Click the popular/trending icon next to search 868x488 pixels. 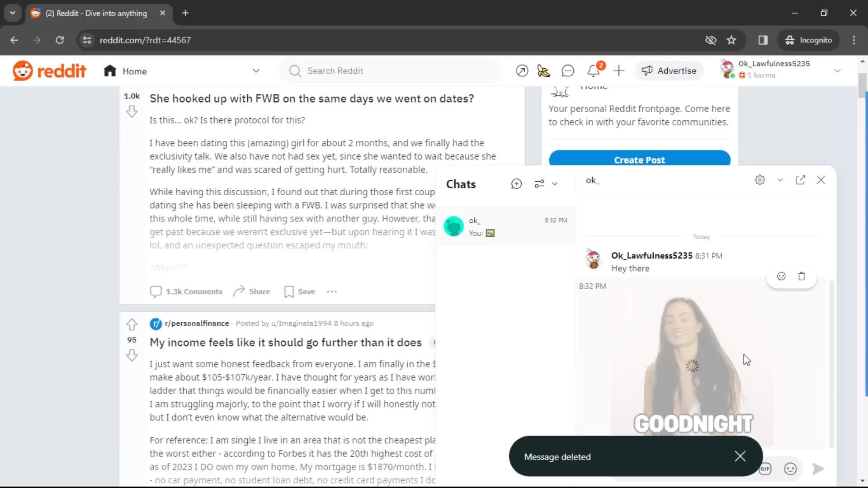tap(523, 71)
